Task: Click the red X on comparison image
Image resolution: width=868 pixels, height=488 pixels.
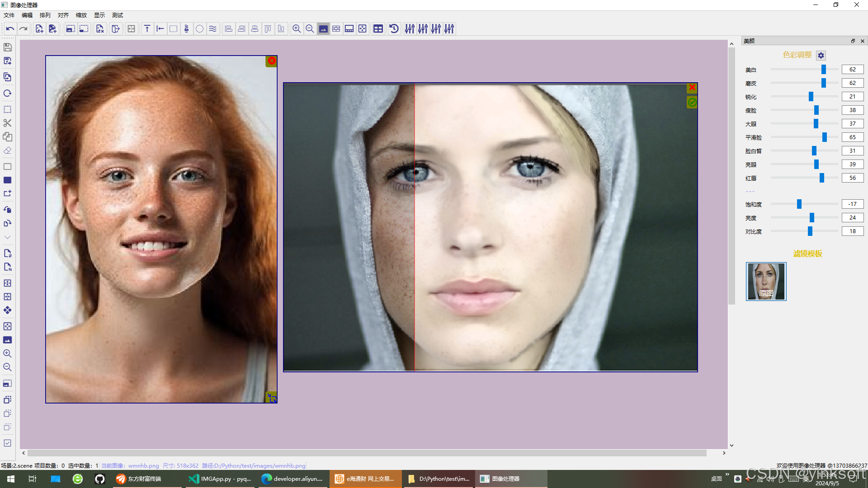Action: pos(692,88)
